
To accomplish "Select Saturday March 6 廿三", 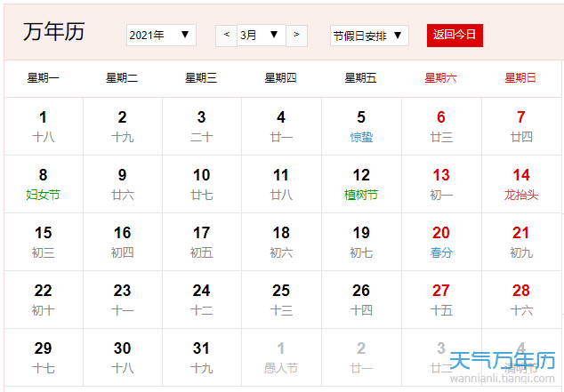I will (x=441, y=126).
